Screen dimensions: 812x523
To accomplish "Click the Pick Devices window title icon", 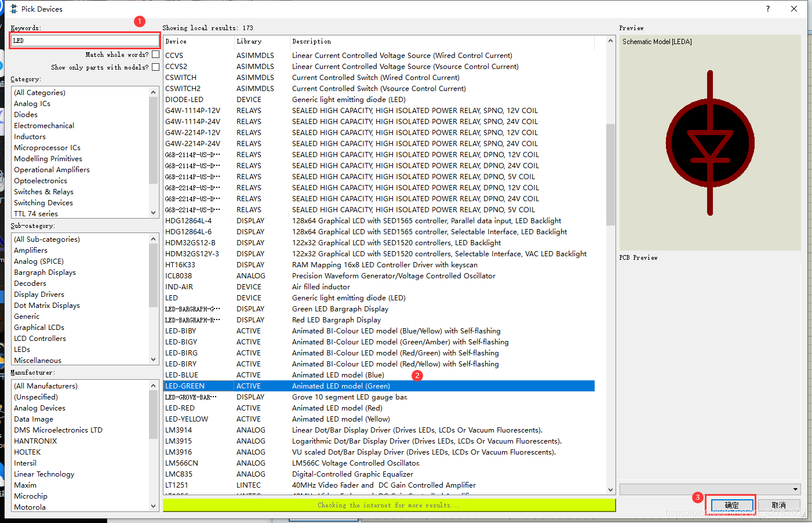I will tap(14, 9).
